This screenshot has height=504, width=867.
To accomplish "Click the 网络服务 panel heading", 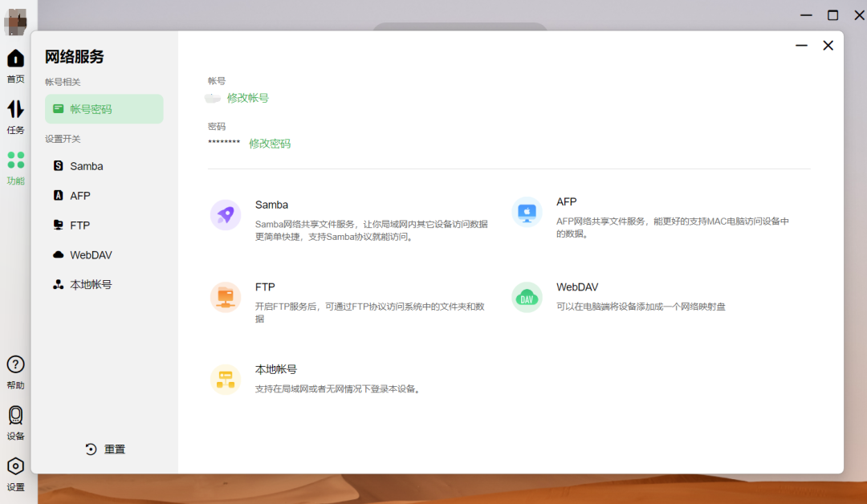I will click(74, 56).
